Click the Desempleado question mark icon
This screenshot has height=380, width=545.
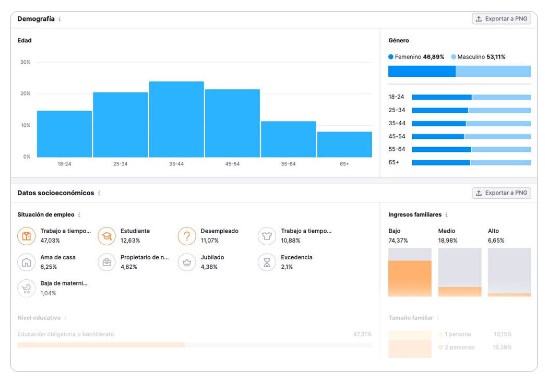(x=187, y=236)
